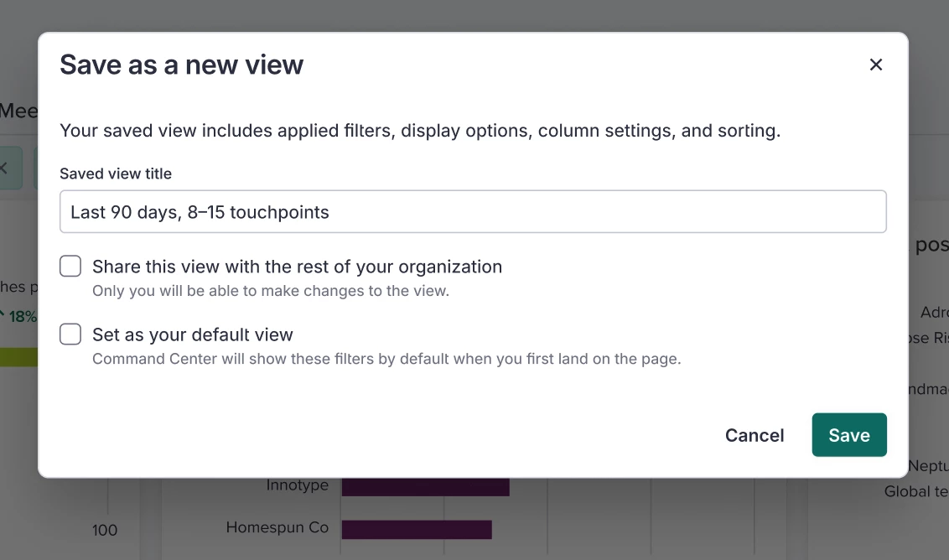Image resolution: width=949 pixels, height=560 pixels.
Task: Click the 'Saved view title' field label
Action: click(116, 174)
